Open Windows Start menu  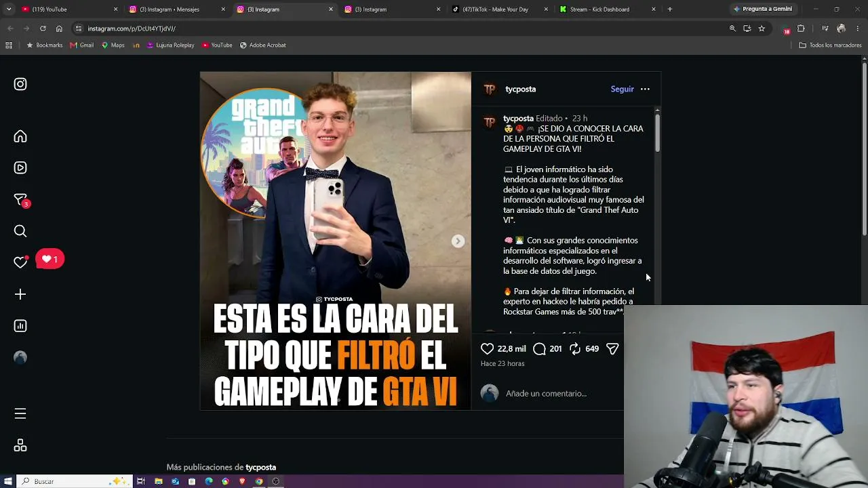[x=8, y=481]
